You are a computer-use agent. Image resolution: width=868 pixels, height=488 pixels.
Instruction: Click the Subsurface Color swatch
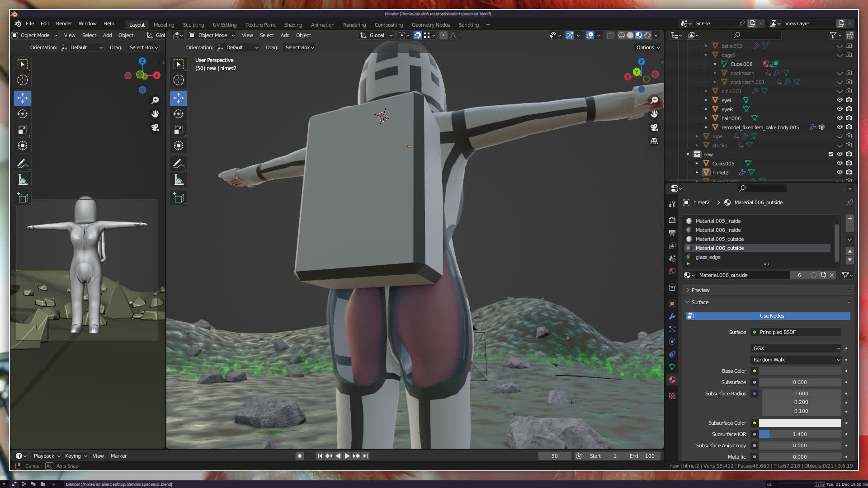coord(799,423)
